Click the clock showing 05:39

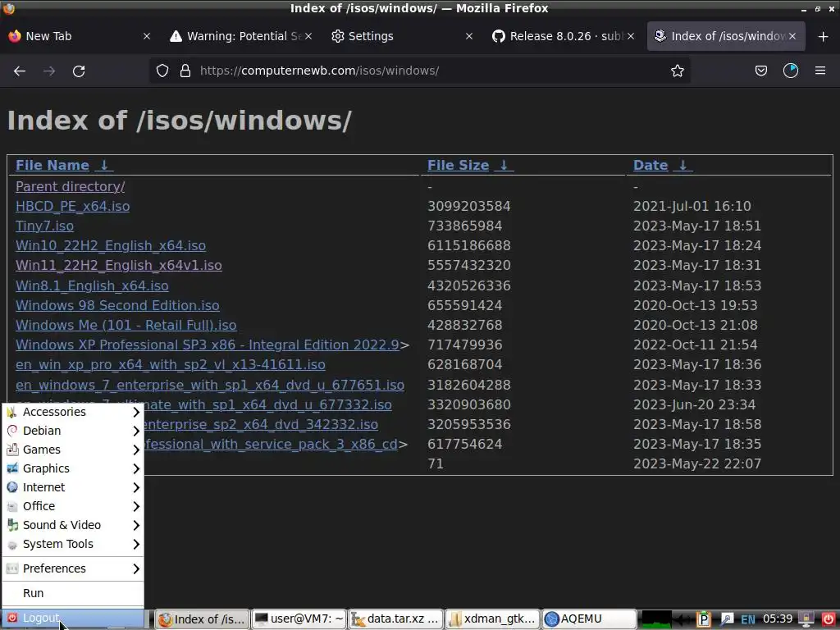coord(778,619)
